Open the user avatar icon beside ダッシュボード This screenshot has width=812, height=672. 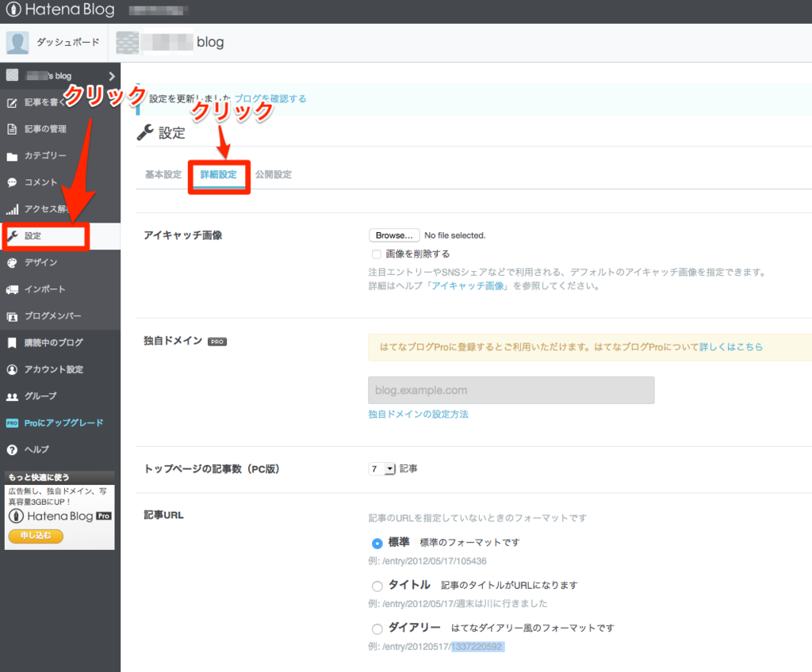coord(17,43)
